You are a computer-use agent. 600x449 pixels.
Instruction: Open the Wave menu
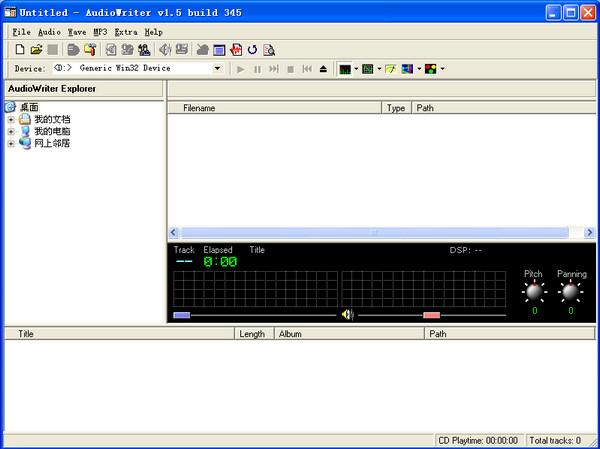pos(77,32)
